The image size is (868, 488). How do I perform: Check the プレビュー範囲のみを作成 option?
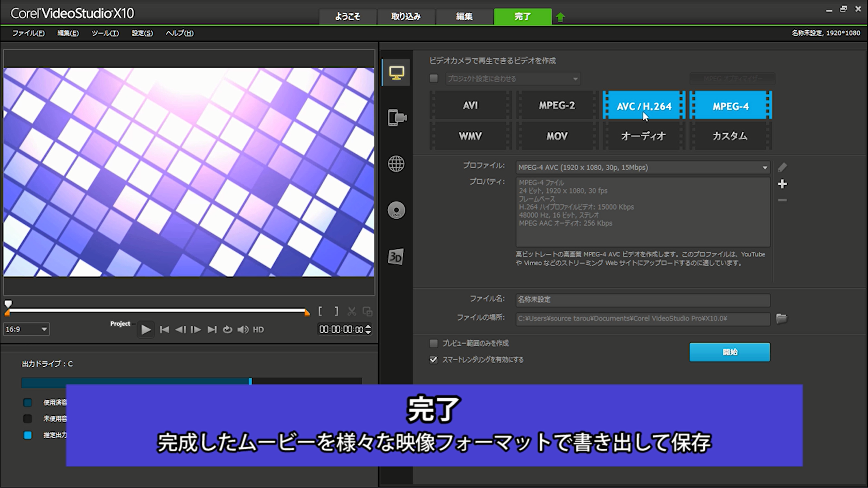(x=434, y=343)
